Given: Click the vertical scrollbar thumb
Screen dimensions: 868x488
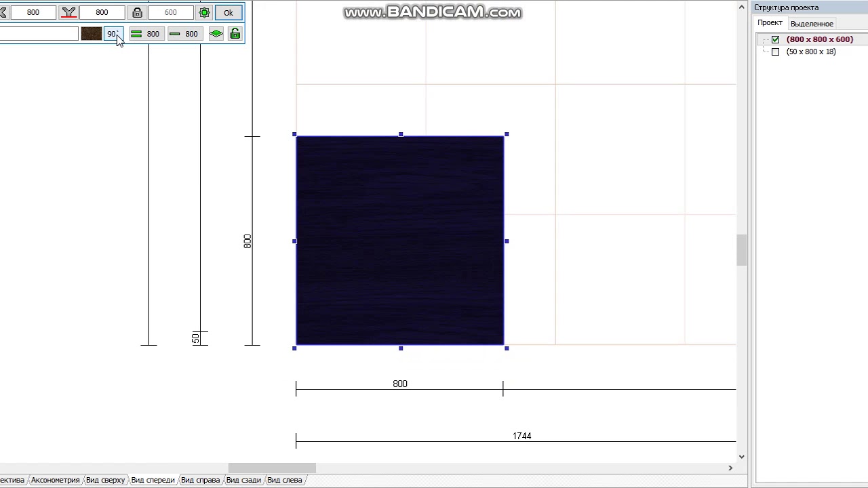Looking at the screenshot, I should coord(742,250).
